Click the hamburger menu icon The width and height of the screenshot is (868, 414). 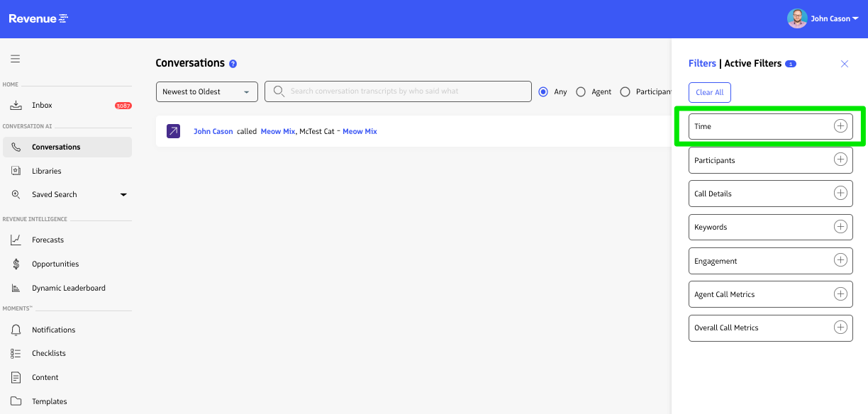[15, 59]
